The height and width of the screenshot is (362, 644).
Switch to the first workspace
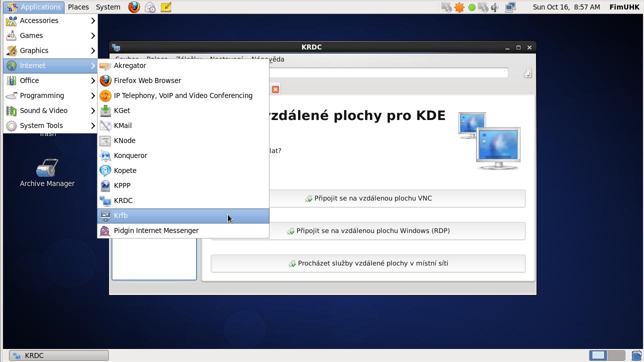(598, 355)
